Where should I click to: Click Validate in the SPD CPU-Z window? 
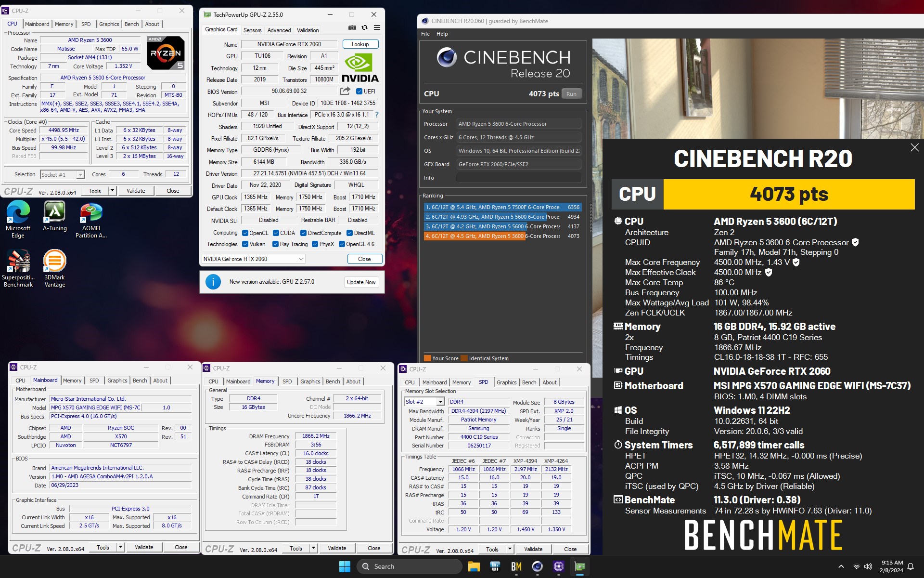pos(533,549)
